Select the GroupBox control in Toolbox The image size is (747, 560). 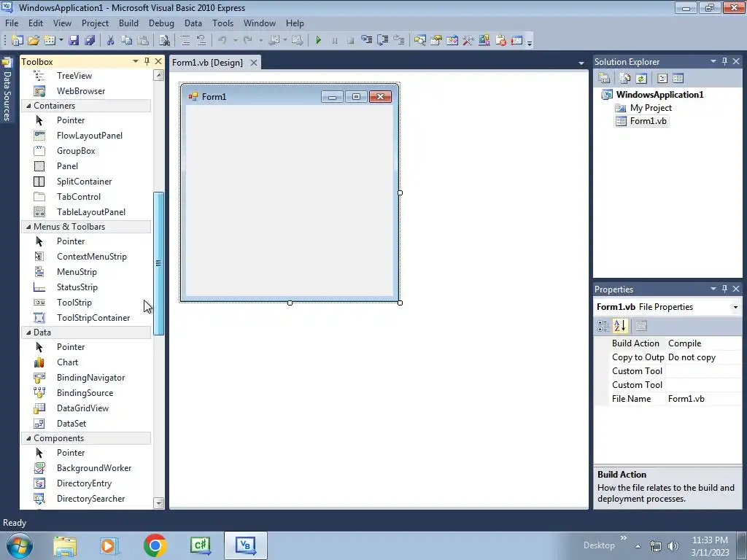pos(86,151)
